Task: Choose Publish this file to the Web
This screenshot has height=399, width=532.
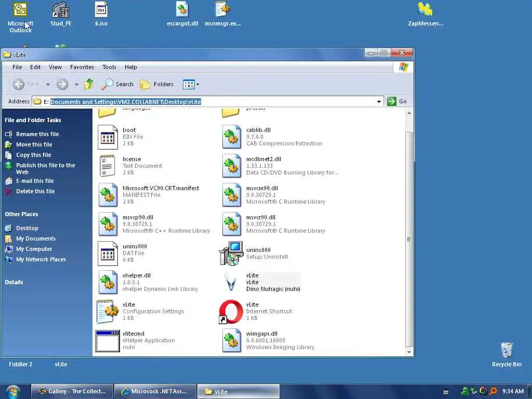Action: [x=40, y=168]
